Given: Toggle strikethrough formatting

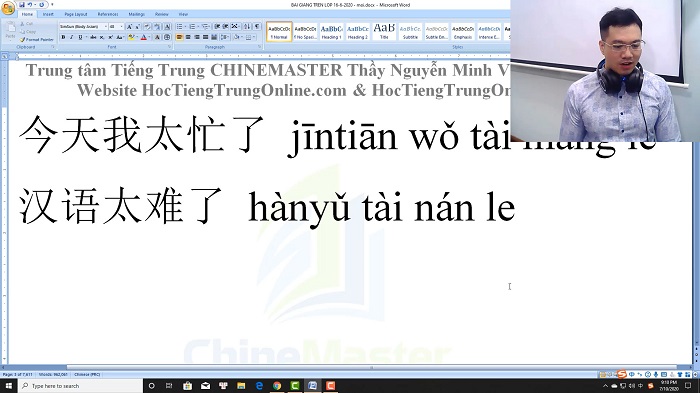Looking at the screenshot, I should tap(93, 37).
